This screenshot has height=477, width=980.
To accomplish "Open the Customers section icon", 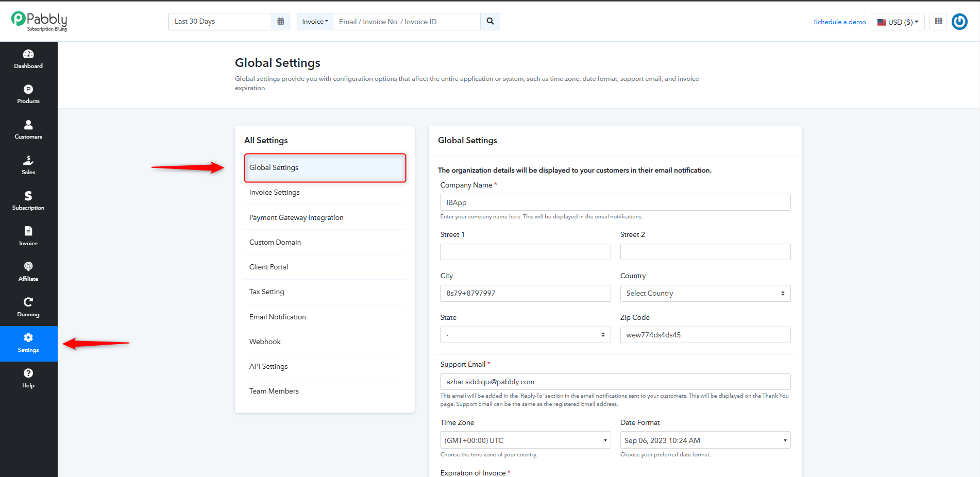I will (28, 125).
